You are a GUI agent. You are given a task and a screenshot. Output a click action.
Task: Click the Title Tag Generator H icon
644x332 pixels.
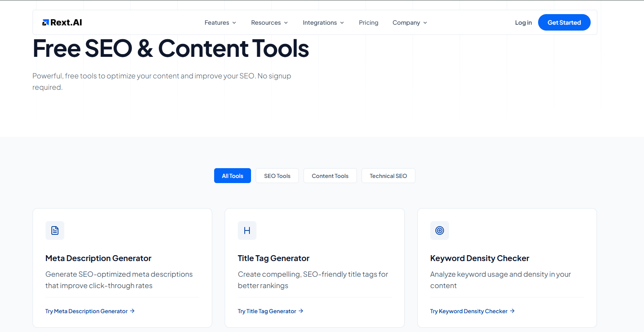point(247,230)
